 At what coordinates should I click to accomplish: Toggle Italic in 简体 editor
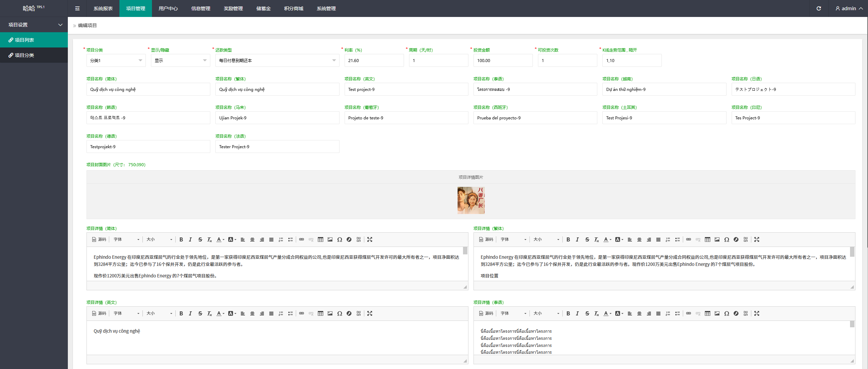coord(190,239)
